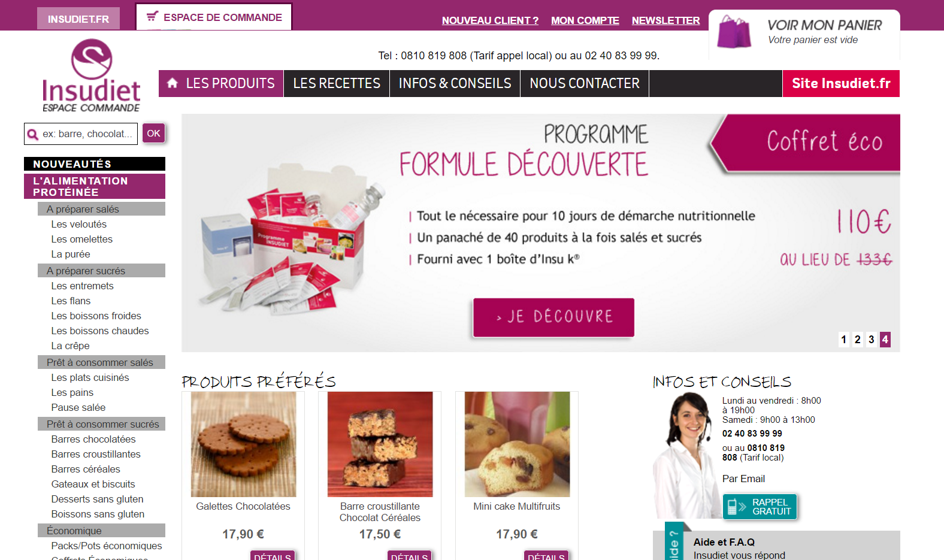944x560 pixels.
Task: Click the Je Découvre button
Action: [x=553, y=317]
